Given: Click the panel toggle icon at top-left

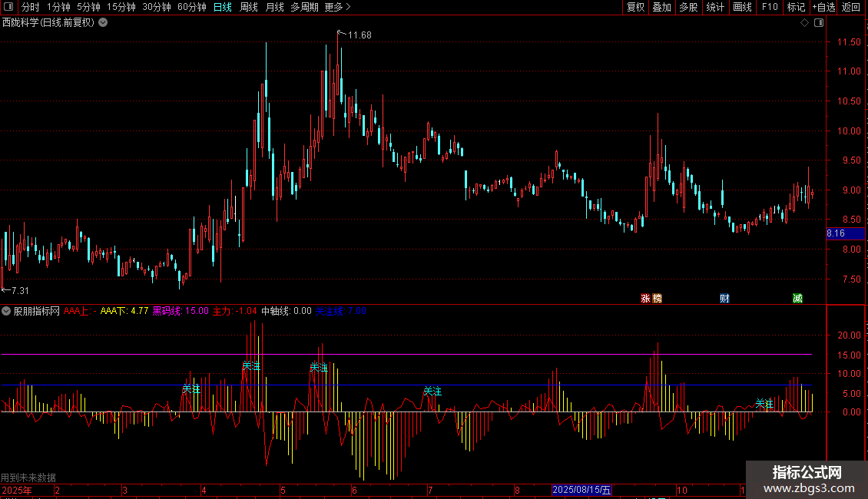Looking at the screenshot, I should tap(8, 7).
